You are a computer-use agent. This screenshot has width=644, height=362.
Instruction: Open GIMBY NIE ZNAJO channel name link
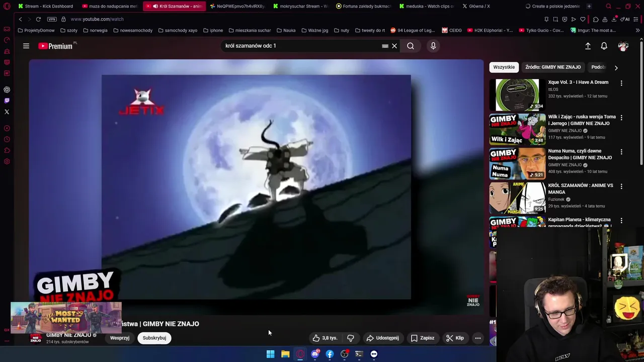pos(69,335)
